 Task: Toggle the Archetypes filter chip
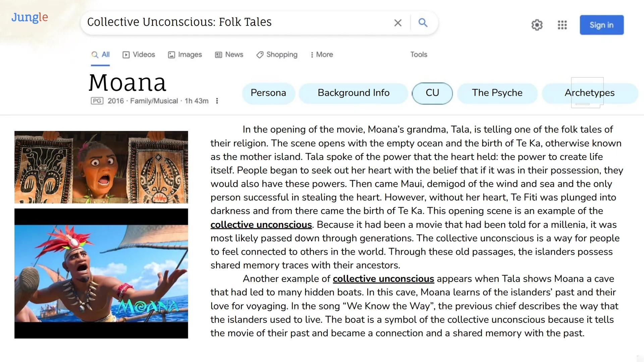589,93
